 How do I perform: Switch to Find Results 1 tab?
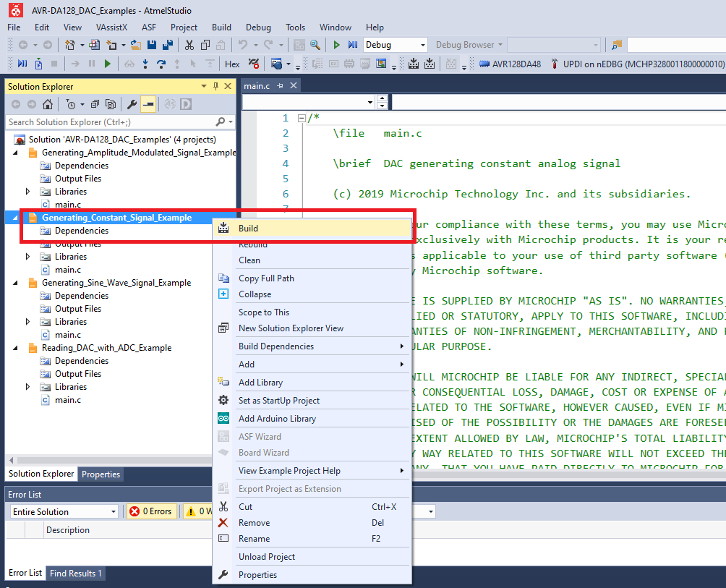75,574
